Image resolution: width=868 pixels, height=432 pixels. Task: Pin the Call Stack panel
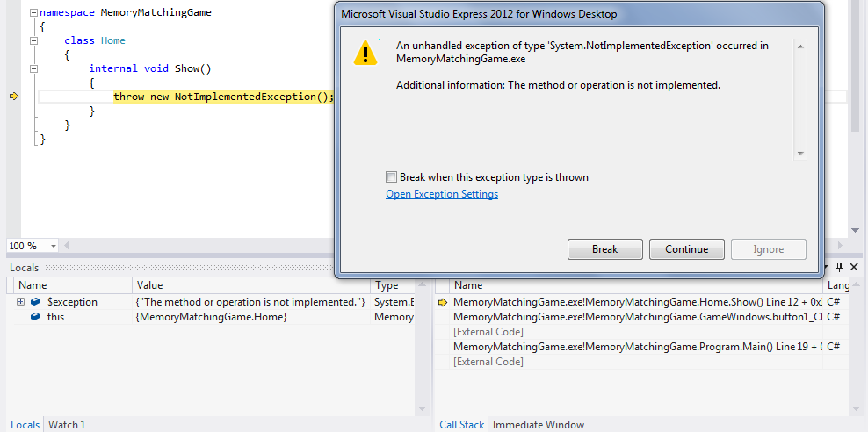coord(839,267)
